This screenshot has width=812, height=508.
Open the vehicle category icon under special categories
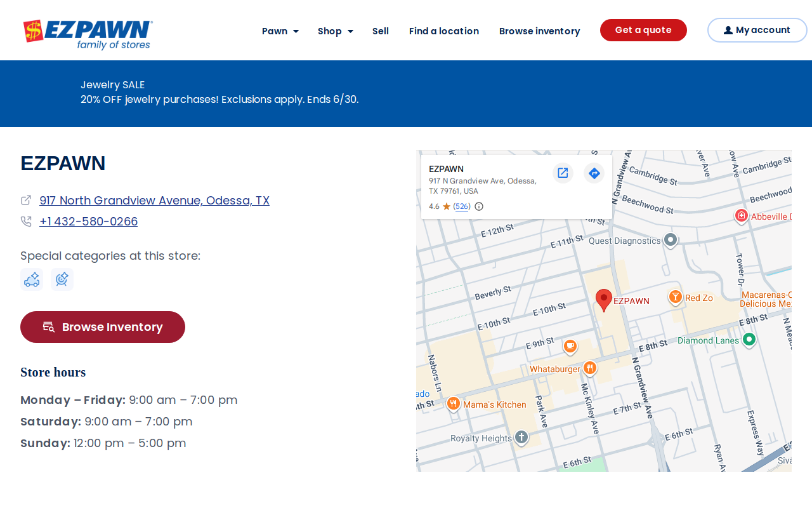point(32,279)
